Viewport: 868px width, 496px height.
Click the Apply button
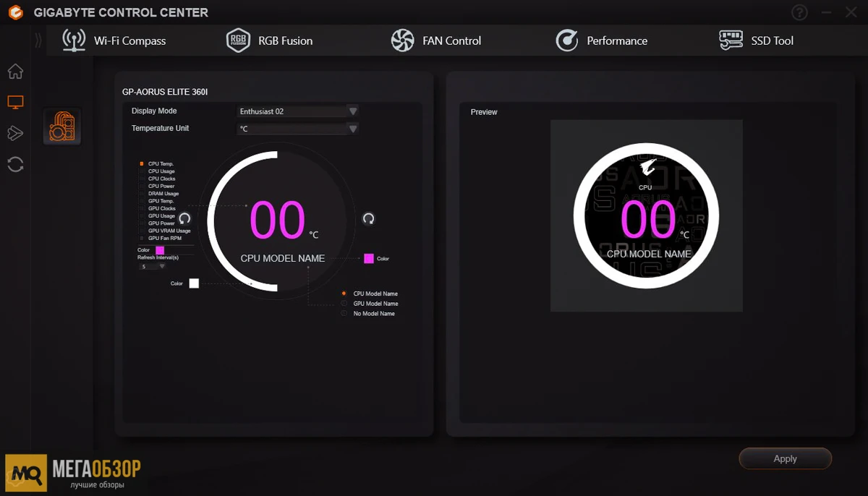(786, 458)
